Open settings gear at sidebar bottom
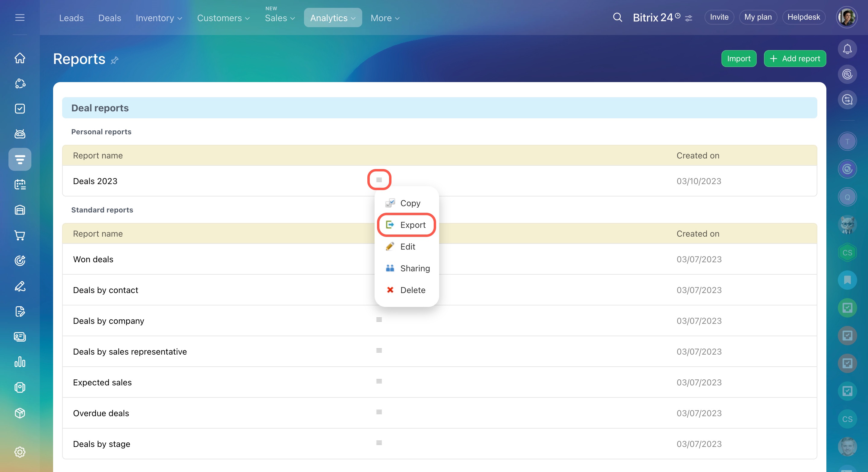This screenshot has width=868, height=472. click(20, 452)
